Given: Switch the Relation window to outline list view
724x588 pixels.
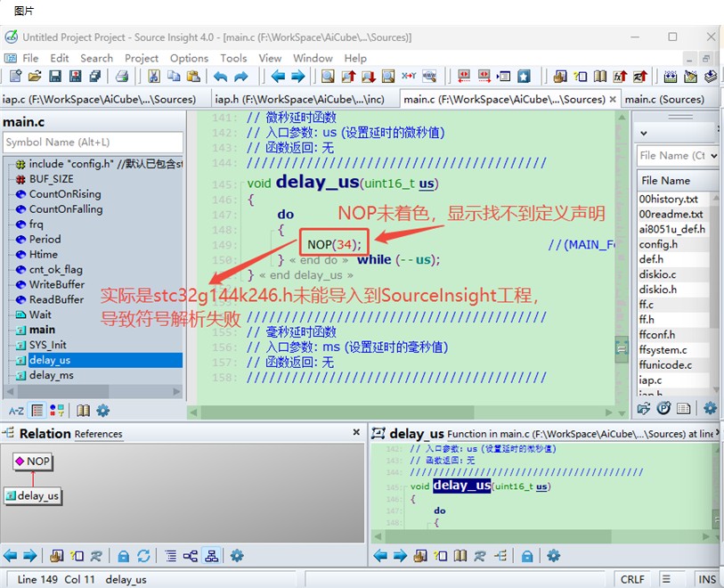Looking at the screenshot, I should click(171, 556).
